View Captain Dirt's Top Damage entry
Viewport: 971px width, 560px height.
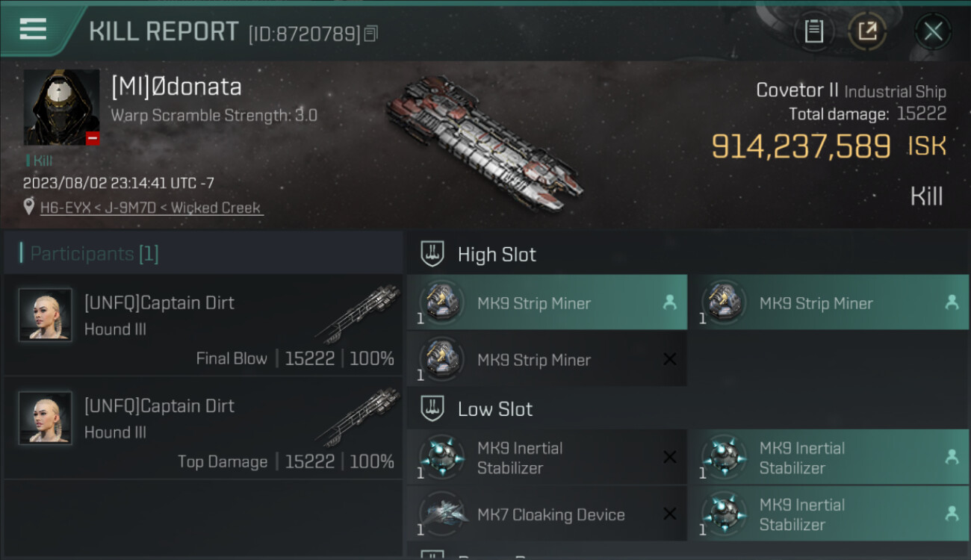203,428
